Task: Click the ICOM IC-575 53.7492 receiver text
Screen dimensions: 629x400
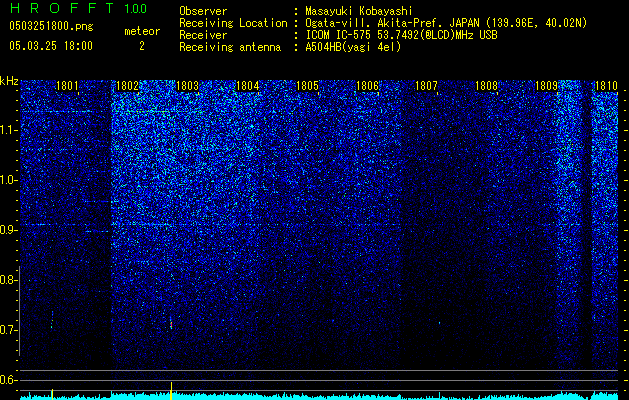Action: 401,35
